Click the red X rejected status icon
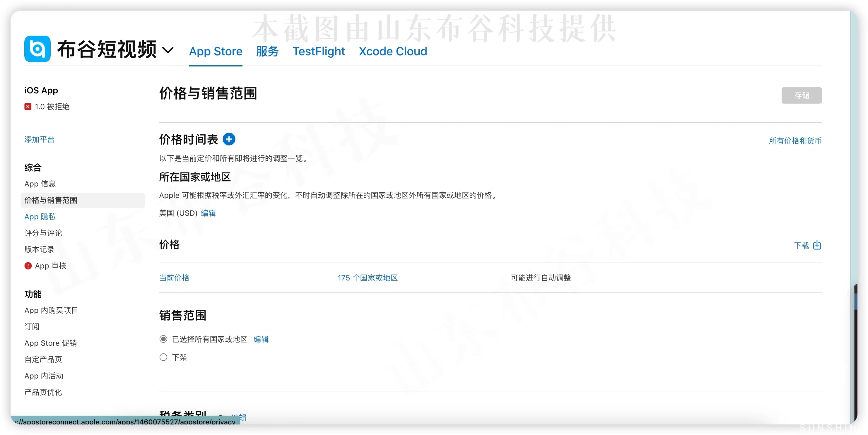This screenshot has height=435, width=868. [28, 107]
